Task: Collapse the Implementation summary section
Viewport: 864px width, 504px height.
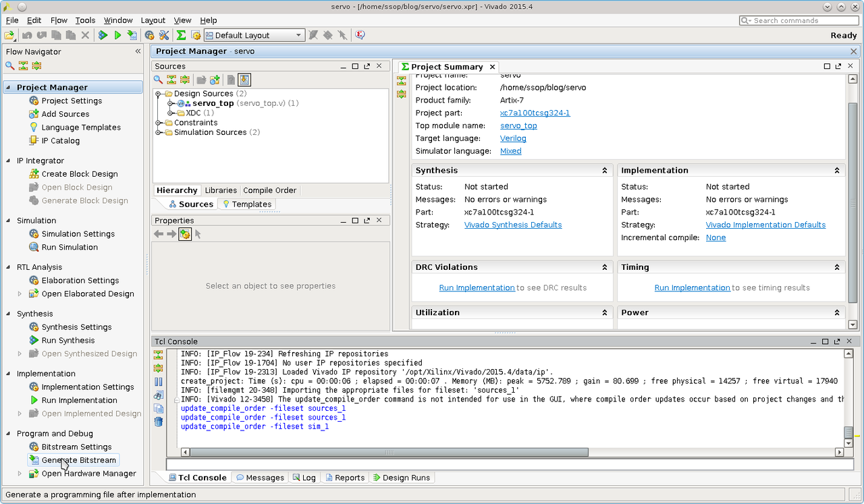Action: pos(837,171)
